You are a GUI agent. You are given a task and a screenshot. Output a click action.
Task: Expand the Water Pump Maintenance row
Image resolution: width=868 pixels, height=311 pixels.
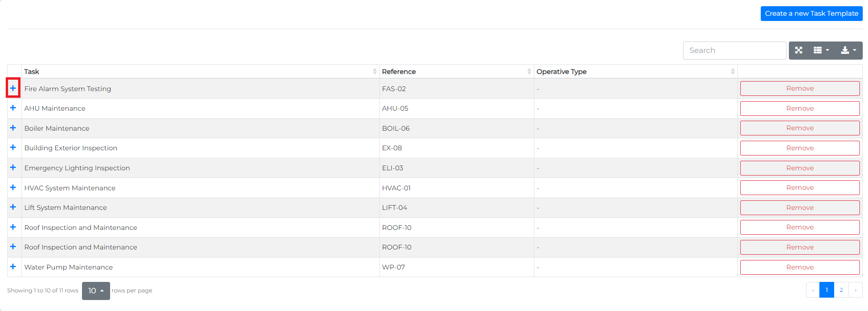pyautogui.click(x=13, y=267)
